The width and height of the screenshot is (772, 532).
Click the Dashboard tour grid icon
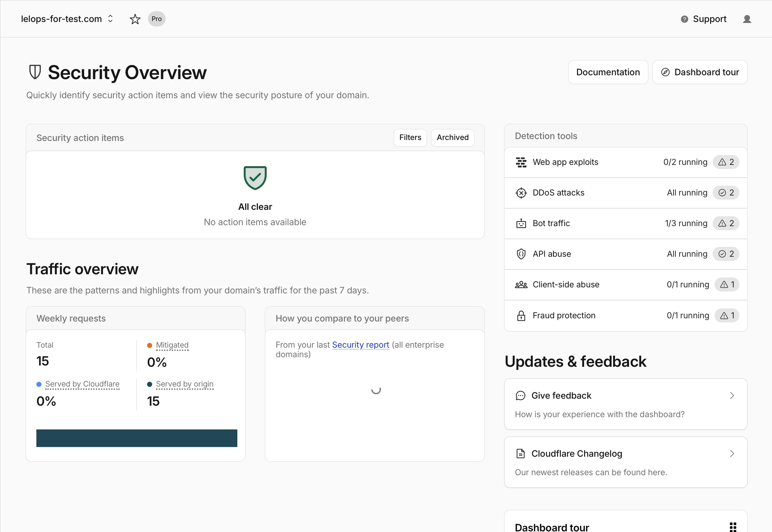[733, 527]
